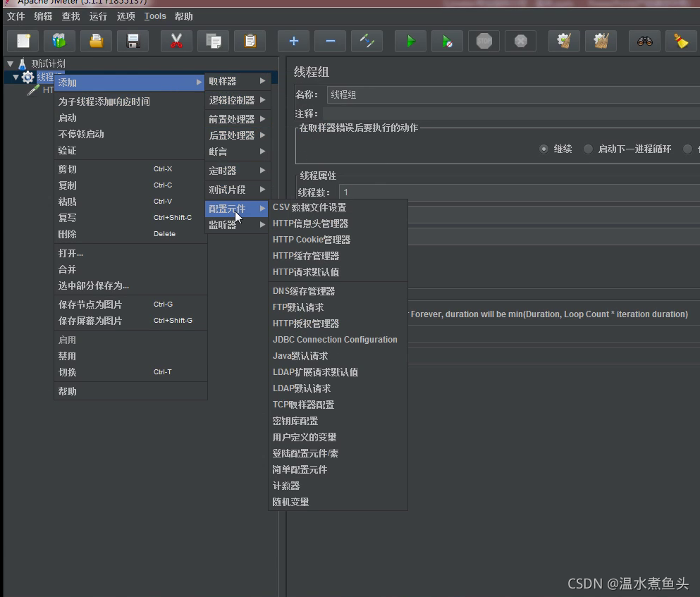The height and width of the screenshot is (597, 700).
Task: Expand the 取样器 submenu
Action: pos(238,81)
